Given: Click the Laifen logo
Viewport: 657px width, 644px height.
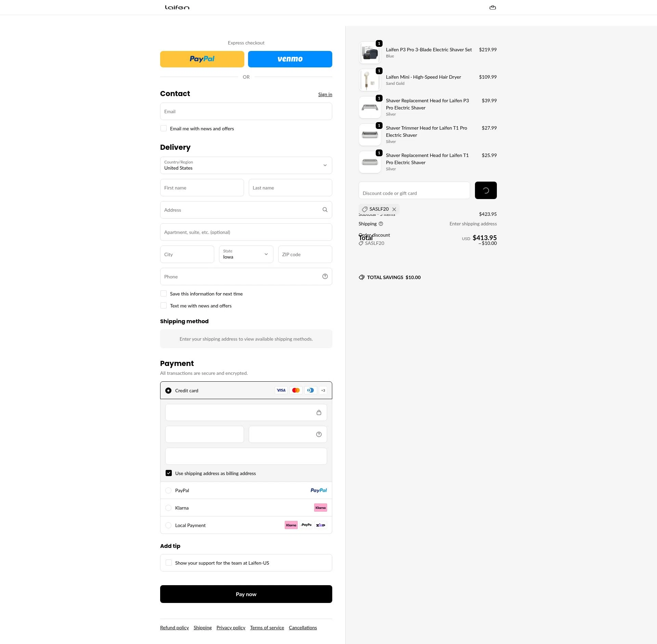Looking at the screenshot, I should pos(177,8).
